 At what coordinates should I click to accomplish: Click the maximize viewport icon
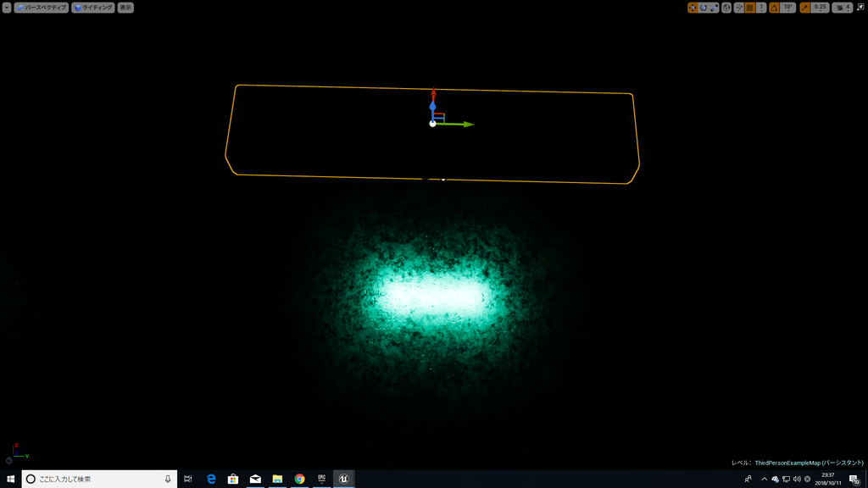click(861, 7)
